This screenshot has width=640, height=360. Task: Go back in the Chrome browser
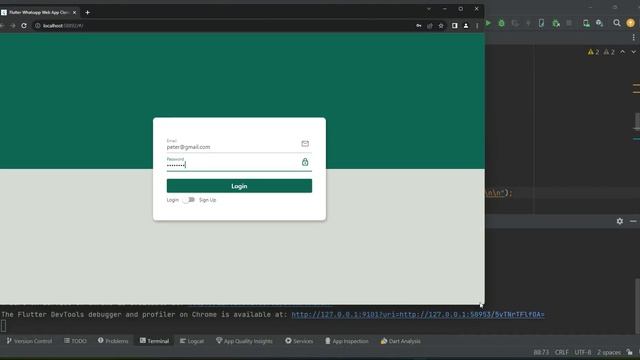tap(2, 26)
